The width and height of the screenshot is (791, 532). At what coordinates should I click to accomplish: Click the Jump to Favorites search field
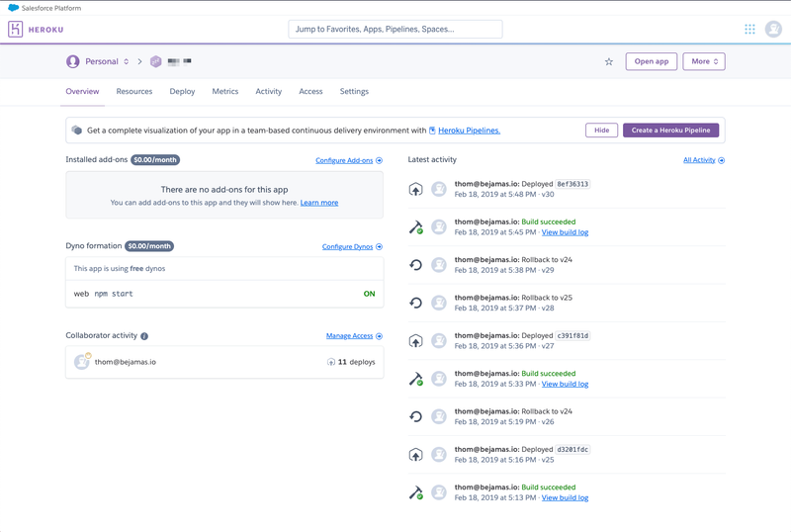(395, 30)
